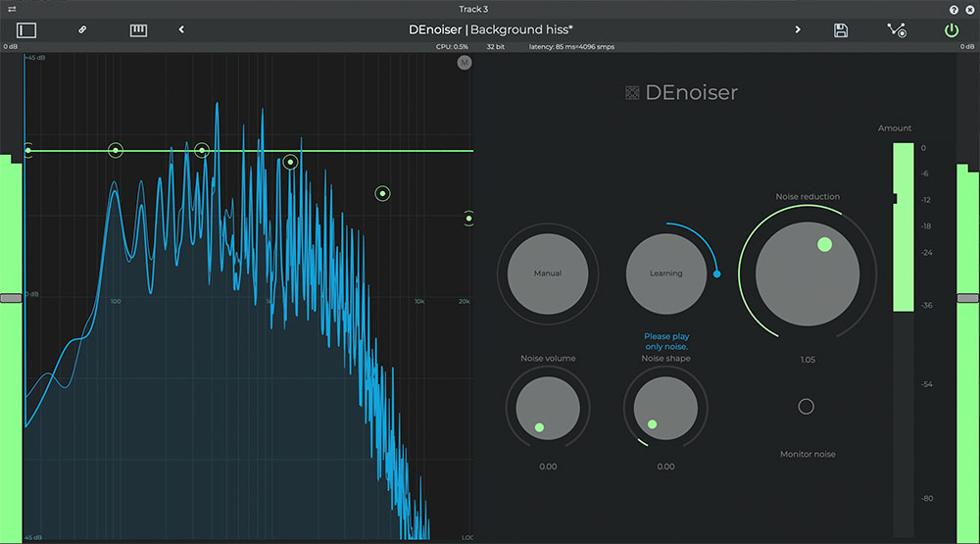
Task: Save preset with the floppy disk icon
Action: [x=841, y=30]
